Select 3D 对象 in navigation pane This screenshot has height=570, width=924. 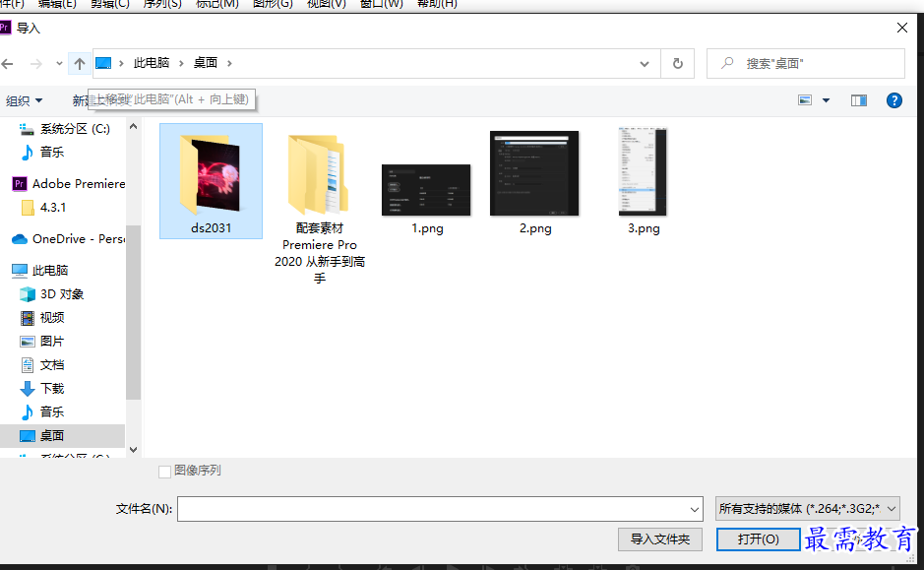[x=52, y=294]
